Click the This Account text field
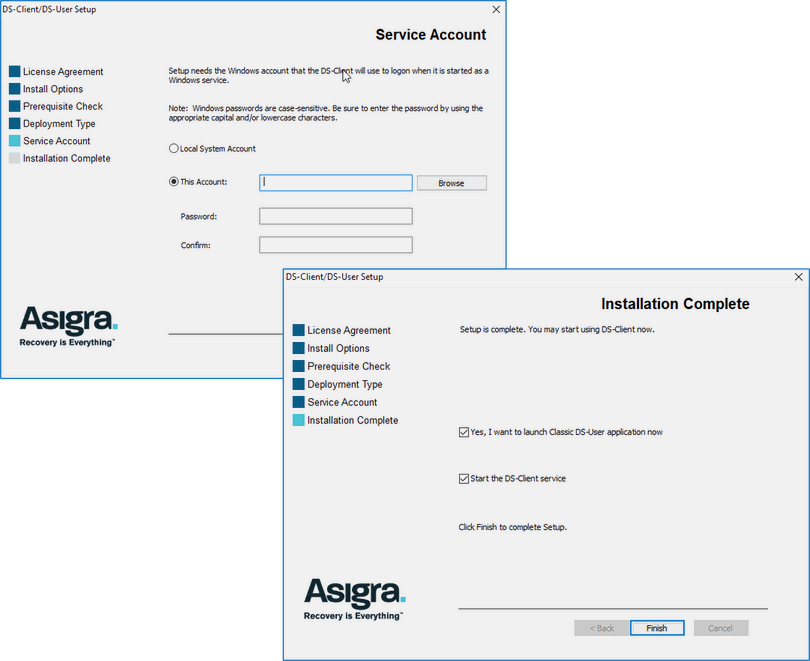The image size is (810, 661). pyautogui.click(x=336, y=183)
